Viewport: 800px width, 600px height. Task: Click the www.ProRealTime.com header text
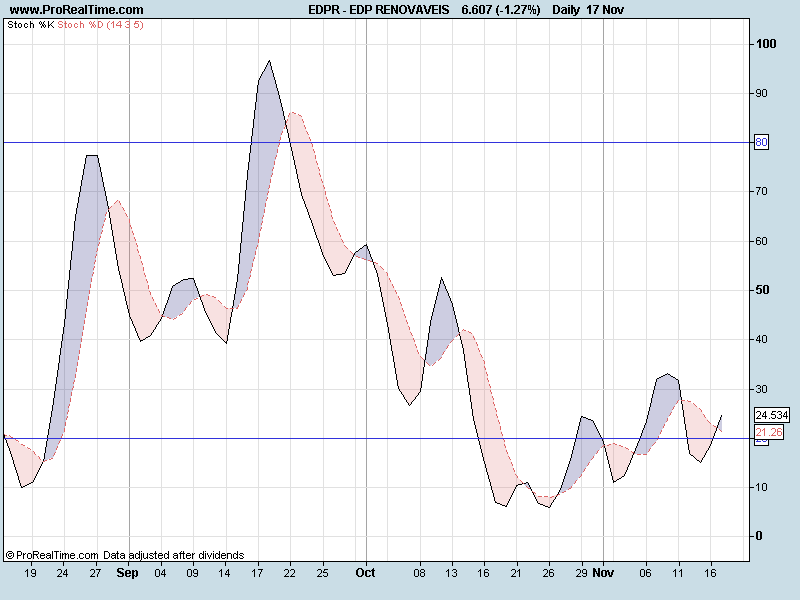(x=77, y=10)
